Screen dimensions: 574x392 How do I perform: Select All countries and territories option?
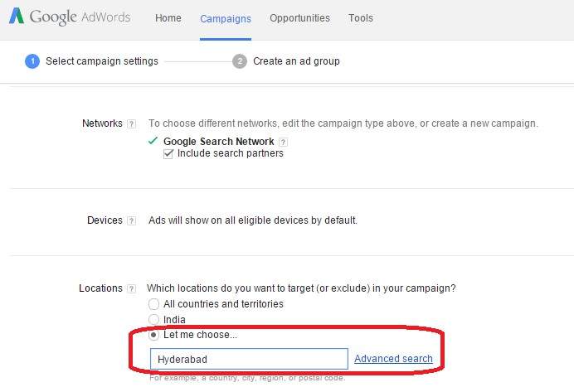click(x=153, y=304)
